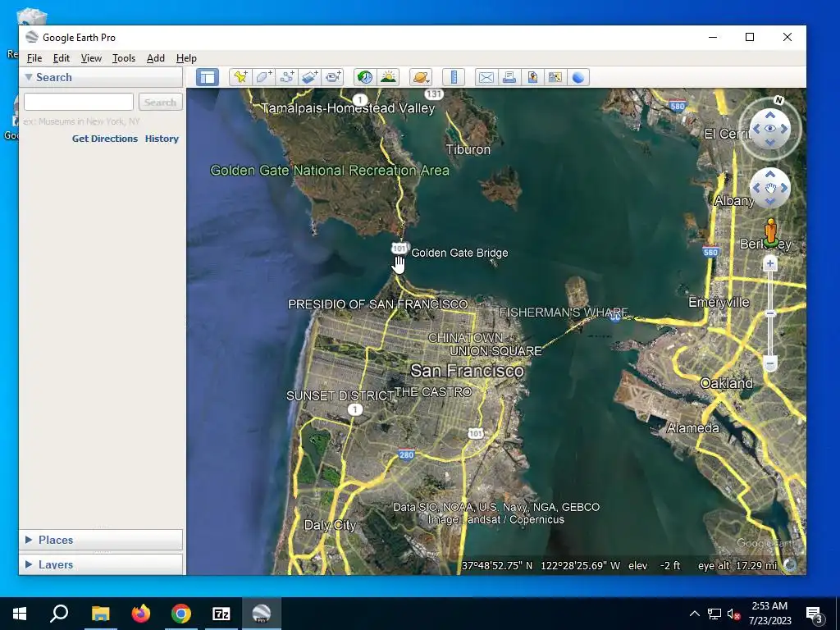Screen dimensions: 840x630
Task: Toggle the sidebar visibility button
Action: click(x=208, y=77)
